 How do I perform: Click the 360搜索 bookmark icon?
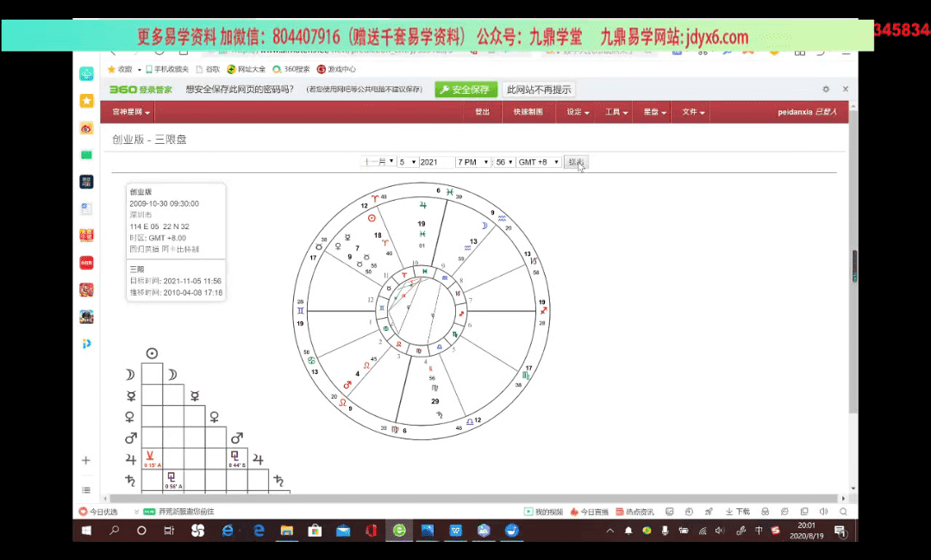point(277,70)
